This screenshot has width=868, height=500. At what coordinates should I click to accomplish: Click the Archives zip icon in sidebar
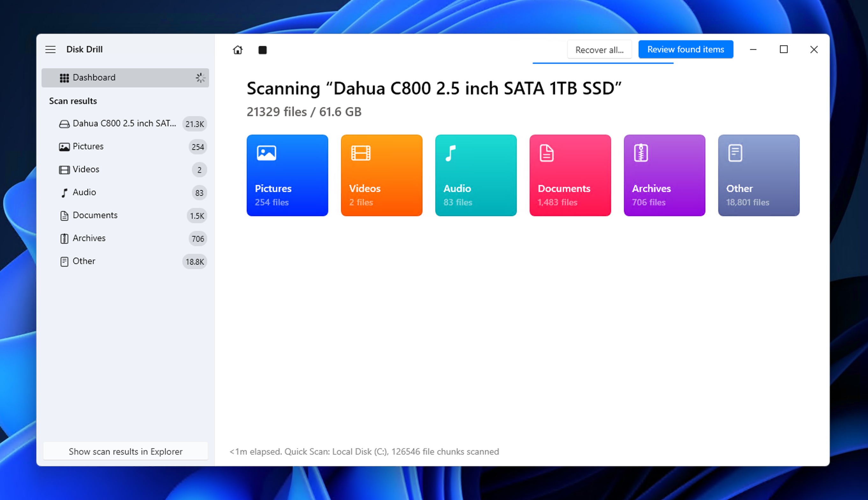pos(64,239)
